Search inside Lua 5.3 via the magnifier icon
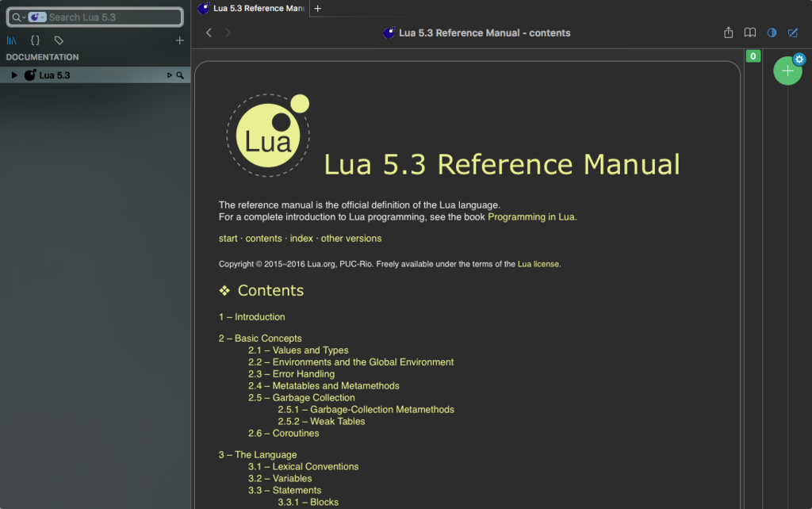812x509 pixels. tap(180, 75)
